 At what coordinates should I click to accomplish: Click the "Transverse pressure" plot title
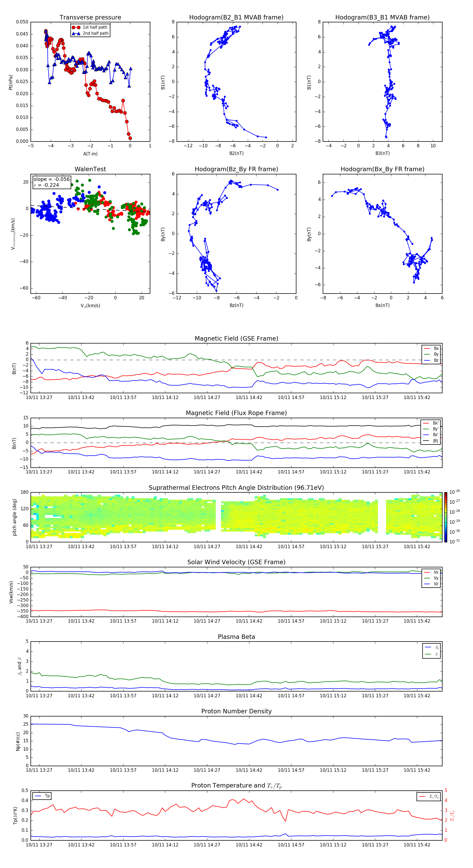click(x=90, y=17)
